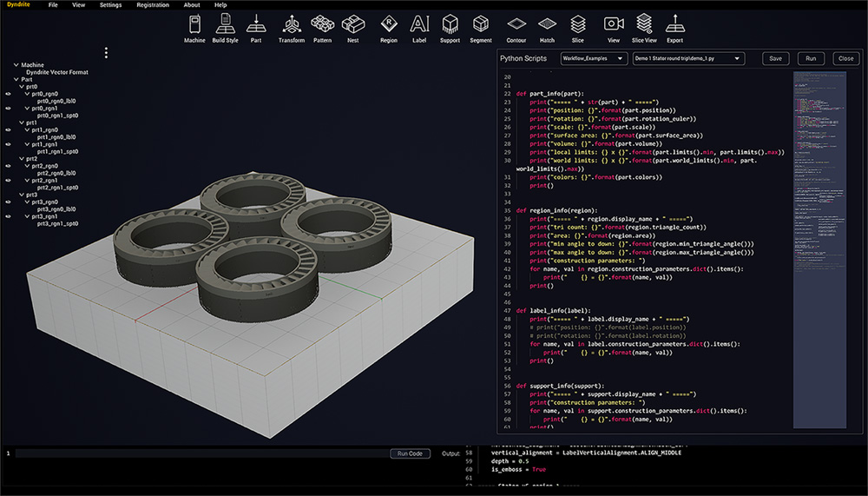The width and height of the screenshot is (868, 496).
Task: Click the Run Code button
Action: [410, 453]
